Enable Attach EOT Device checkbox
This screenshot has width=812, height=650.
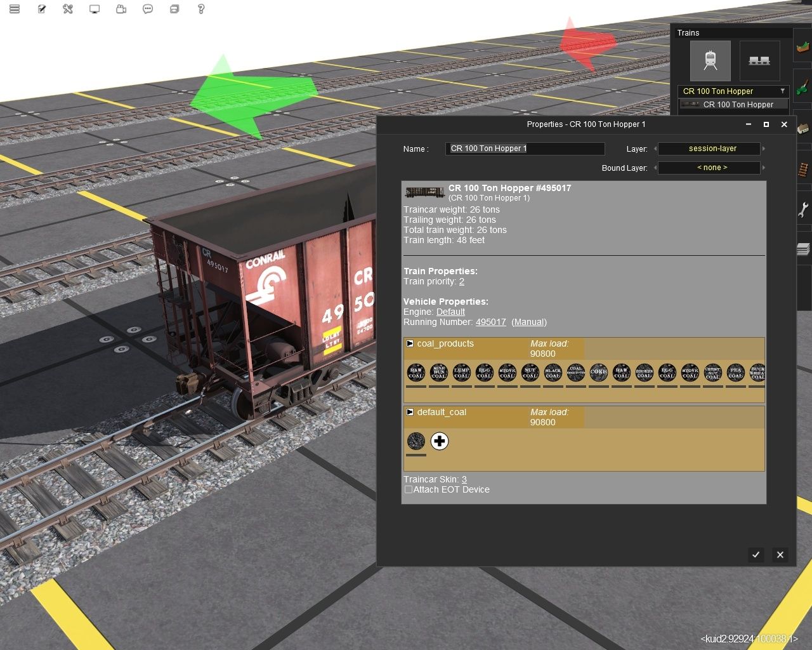pyautogui.click(x=409, y=489)
